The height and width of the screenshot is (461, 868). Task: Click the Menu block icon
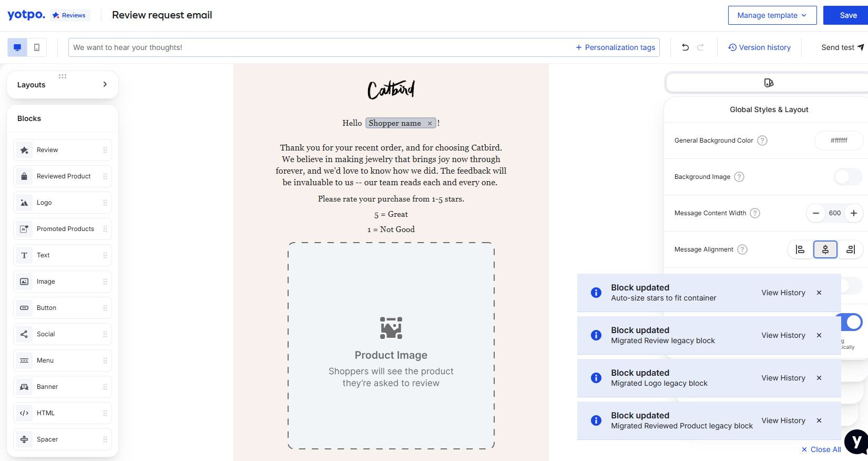click(24, 360)
